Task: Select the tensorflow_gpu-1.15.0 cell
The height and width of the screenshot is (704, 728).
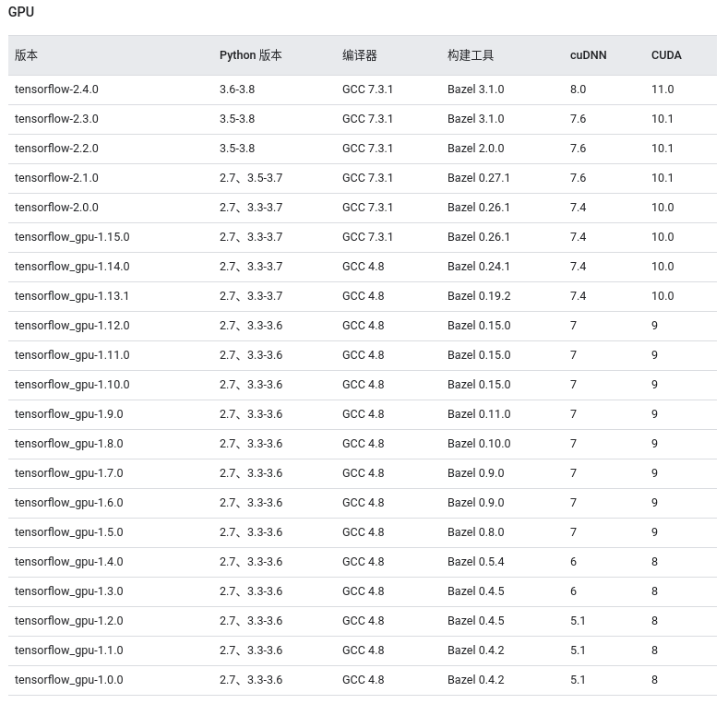Action: pyautogui.click(x=72, y=237)
